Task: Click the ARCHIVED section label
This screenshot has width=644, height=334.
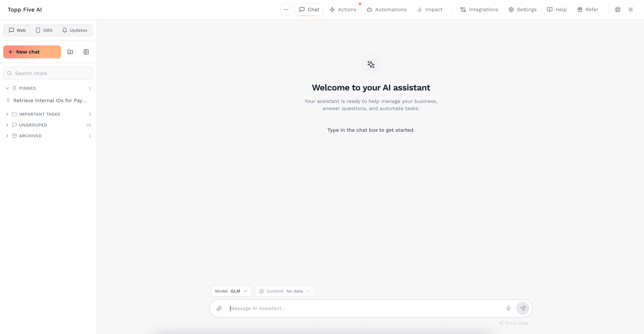Action: pos(30,136)
